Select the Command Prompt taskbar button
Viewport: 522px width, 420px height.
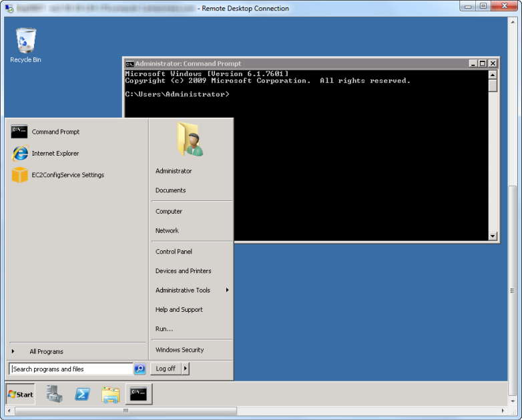point(139,394)
